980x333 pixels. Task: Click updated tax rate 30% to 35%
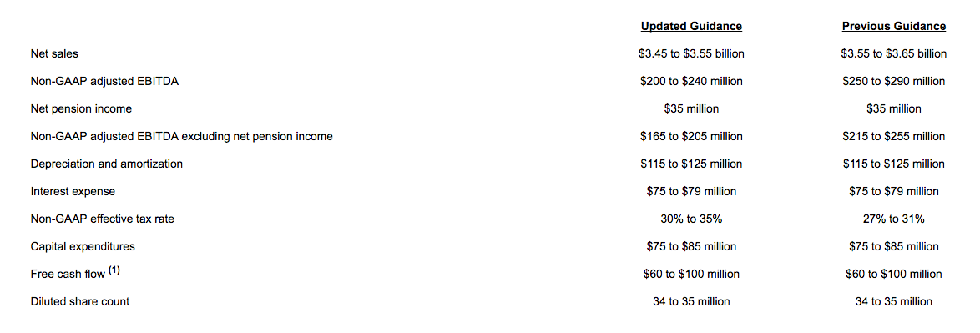[691, 219]
